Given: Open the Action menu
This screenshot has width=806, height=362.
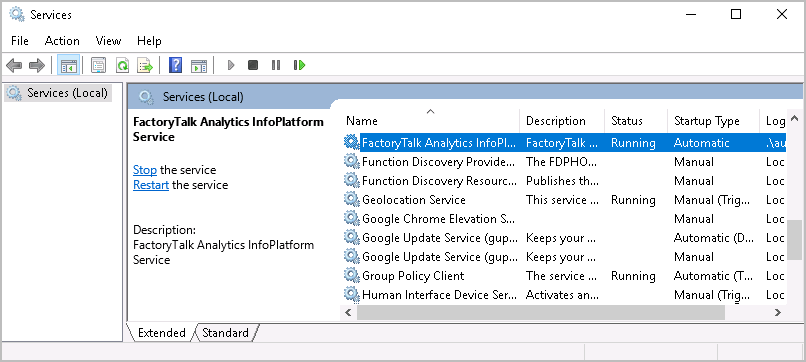Looking at the screenshot, I should point(62,41).
